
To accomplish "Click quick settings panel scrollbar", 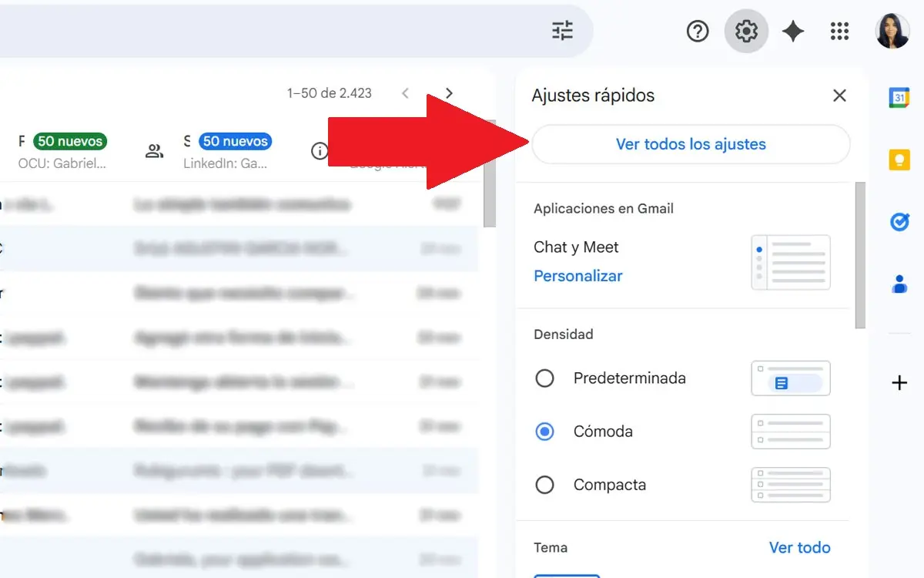I will pyautogui.click(x=860, y=254).
